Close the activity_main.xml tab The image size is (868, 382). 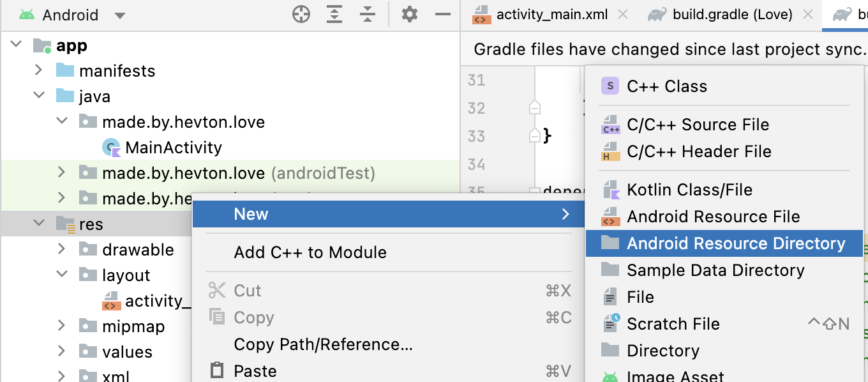[x=624, y=14]
